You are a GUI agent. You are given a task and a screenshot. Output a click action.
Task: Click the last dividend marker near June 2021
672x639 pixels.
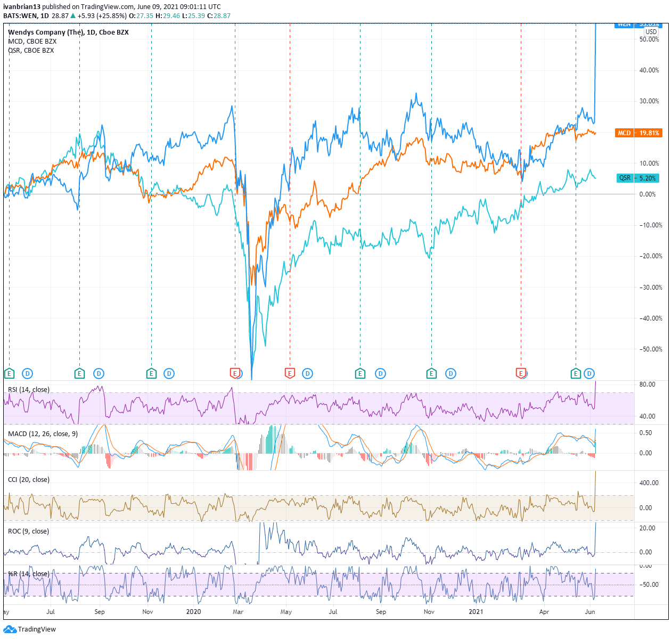(589, 373)
